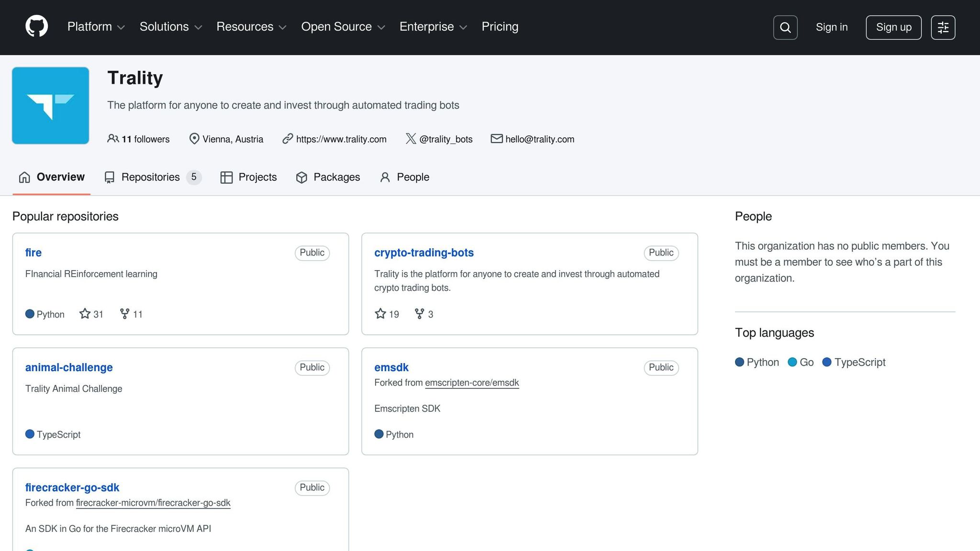980x551 pixels.
Task: Click the GitHub logo home icon
Action: coord(36,26)
